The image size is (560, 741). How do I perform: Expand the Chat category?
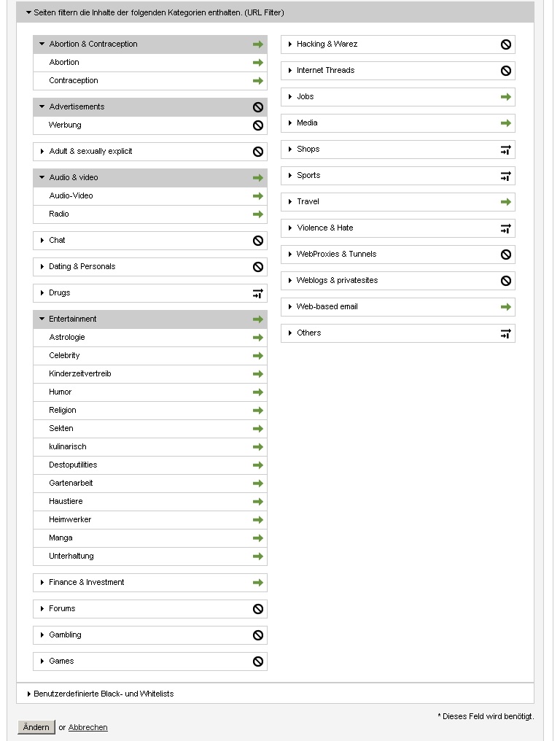point(43,241)
